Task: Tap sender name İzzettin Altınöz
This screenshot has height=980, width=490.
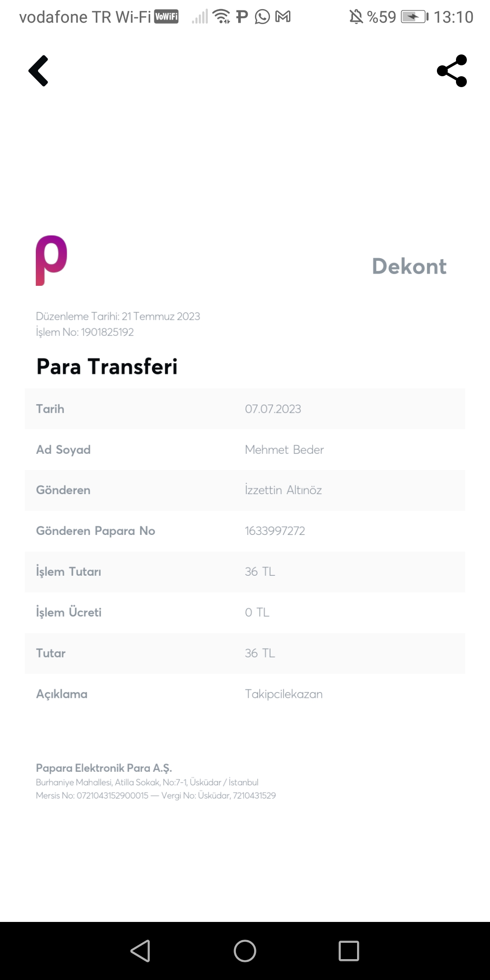Action: pyautogui.click(x=284, y=490)
